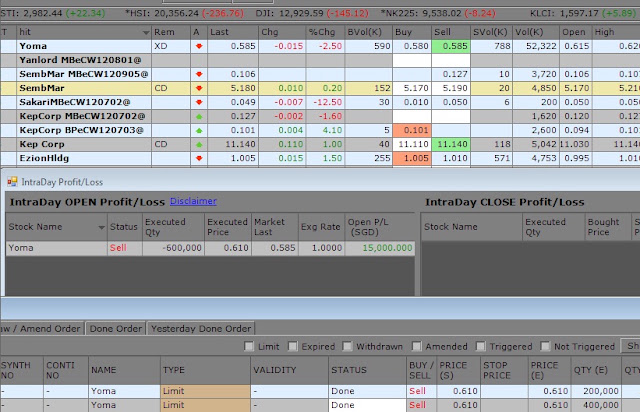Image resolution: width=640 pixels, height=412 pixels.
Task: Enable the Limit checkbox filter
Action: pyautogui.click(x=249, y=346)
